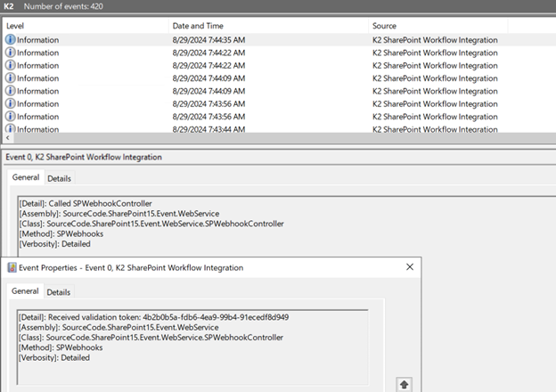The image size is (556, 392).
Task: Click the Information icon on the first 7:43:56 AM event
Action: coord(11,103)
